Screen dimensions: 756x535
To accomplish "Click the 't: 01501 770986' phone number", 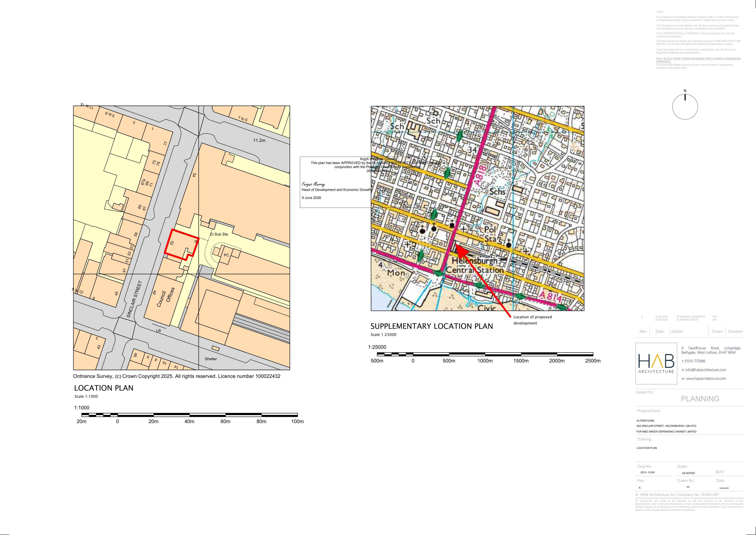I will click(693, 361).
